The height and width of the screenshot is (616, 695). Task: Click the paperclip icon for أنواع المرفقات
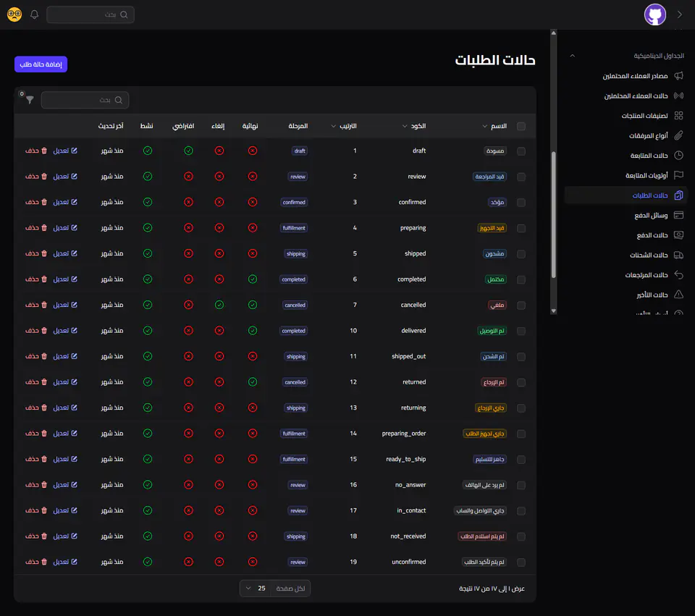678,135
